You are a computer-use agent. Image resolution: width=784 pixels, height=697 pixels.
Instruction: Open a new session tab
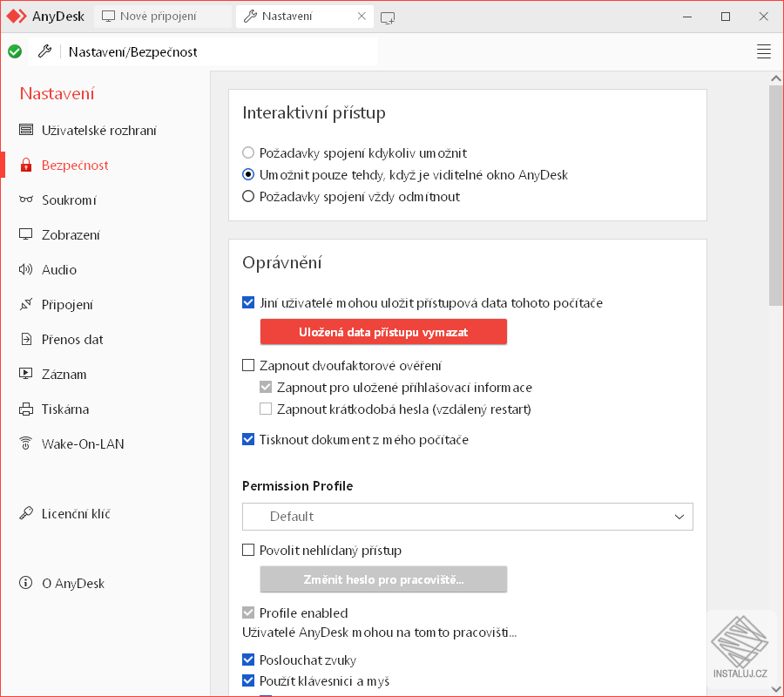click(387, 16)
